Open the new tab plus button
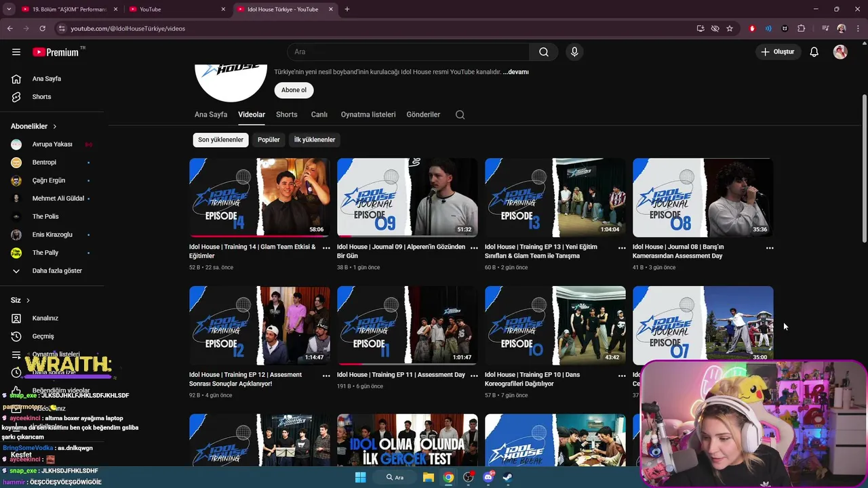The width and height of the screenshot is (868, 488). click(347, 9)
